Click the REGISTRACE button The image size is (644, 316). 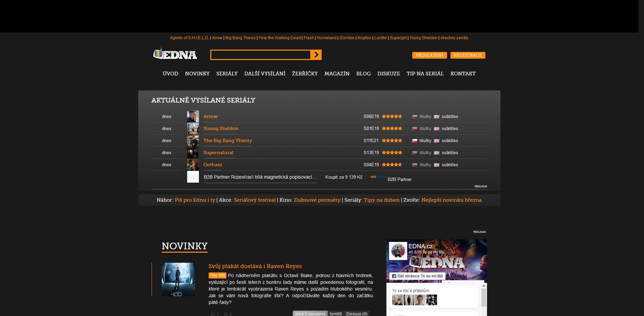(468, 55)
